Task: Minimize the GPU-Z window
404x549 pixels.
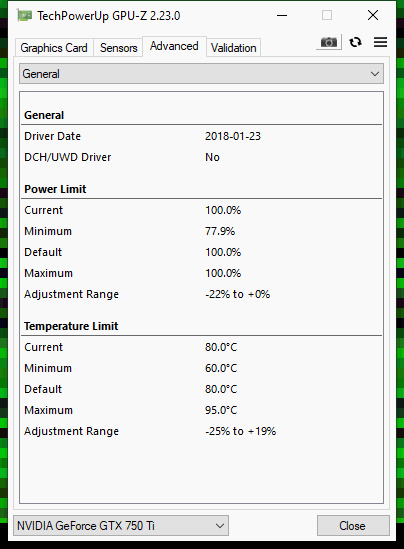Action: [282, 16]
